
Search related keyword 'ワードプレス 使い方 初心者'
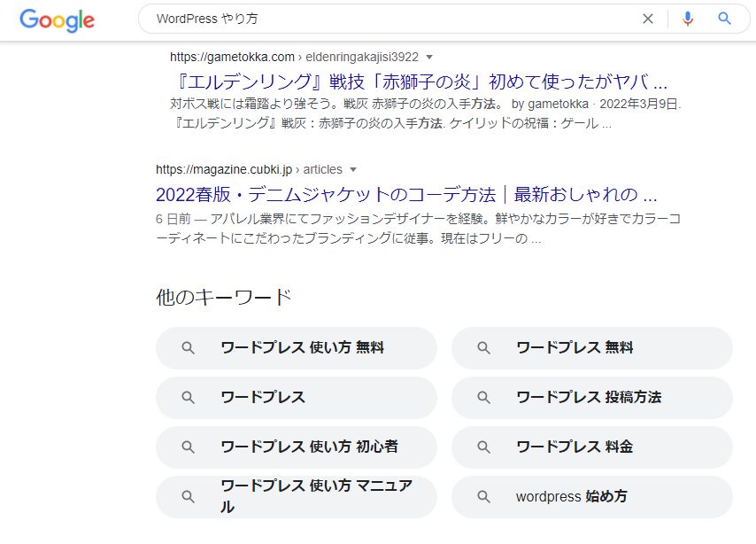click(x=296, y=447)
